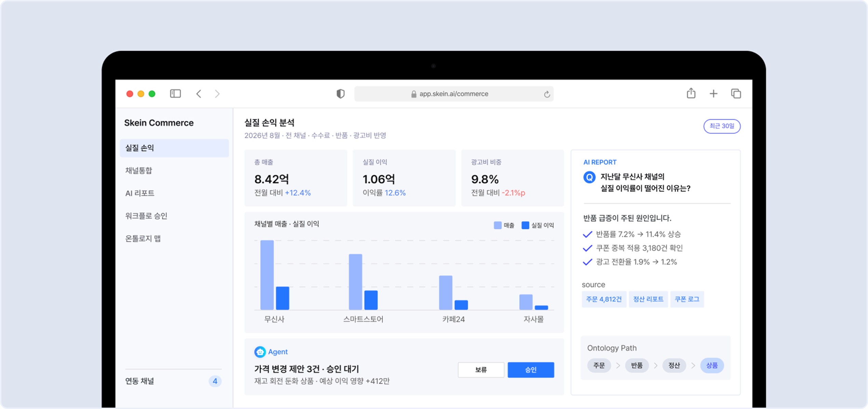Click the 무신사 매출 light bar

(267, 275)
